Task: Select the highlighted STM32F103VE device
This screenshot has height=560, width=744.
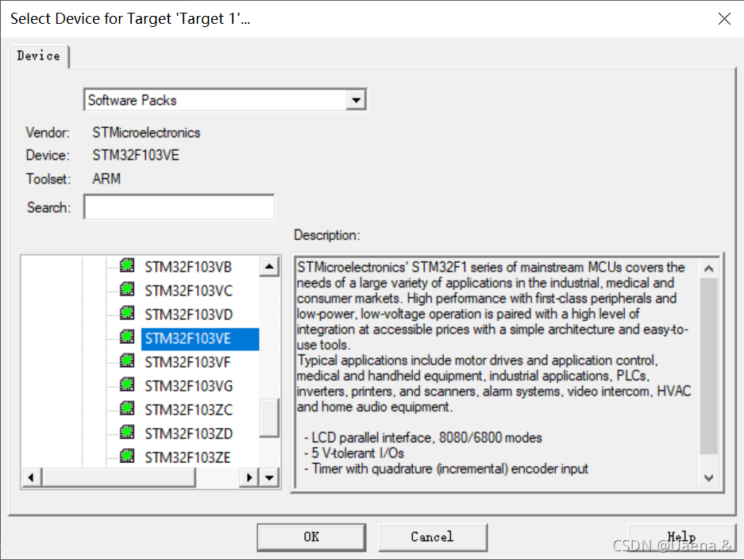Action: [x=200, y=339]
